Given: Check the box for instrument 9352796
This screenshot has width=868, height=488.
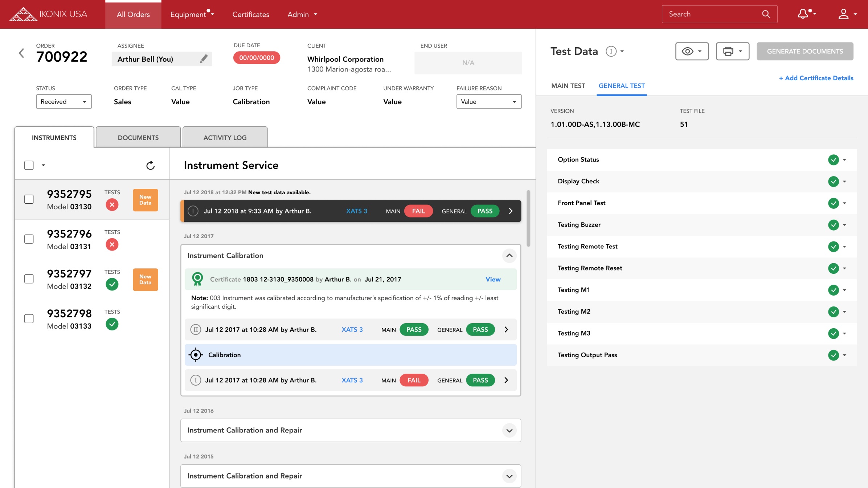Looking at the screenshot, I should point(29,239).
